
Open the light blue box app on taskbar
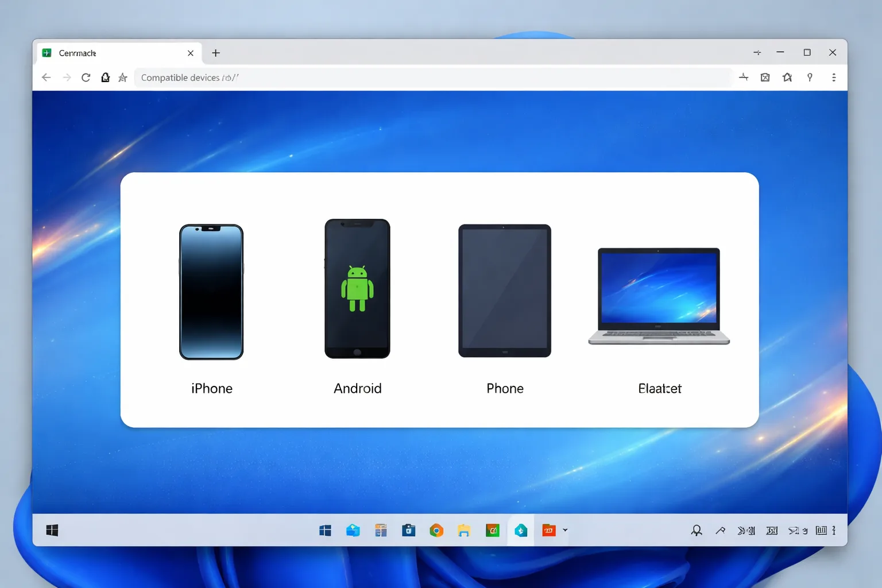(x=353, y=531)
